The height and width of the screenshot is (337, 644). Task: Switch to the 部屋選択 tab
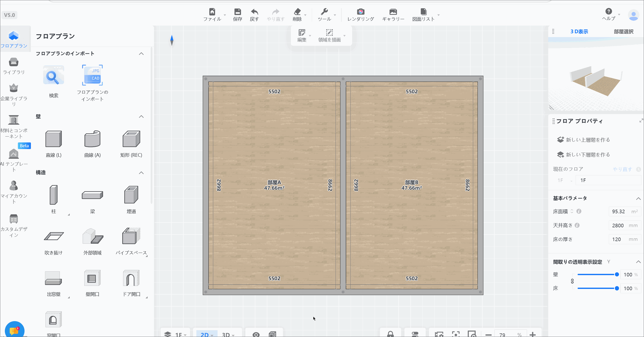coord(624,32)
